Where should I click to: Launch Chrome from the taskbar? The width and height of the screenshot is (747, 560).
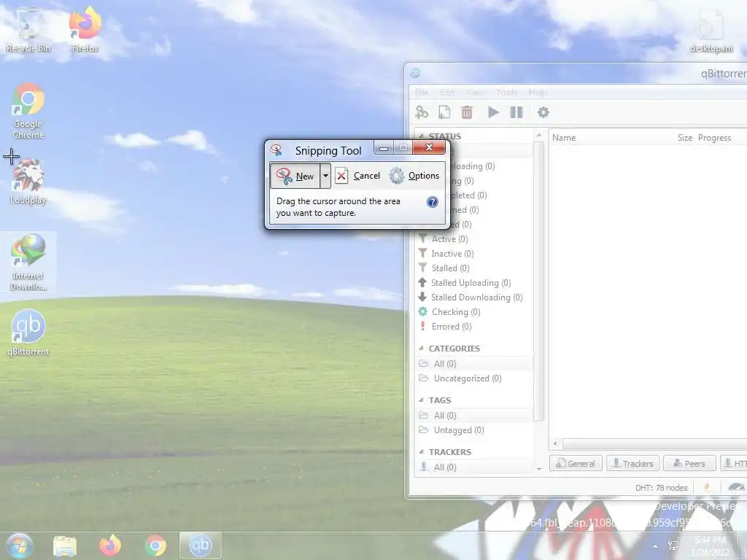tap(156, 545)
